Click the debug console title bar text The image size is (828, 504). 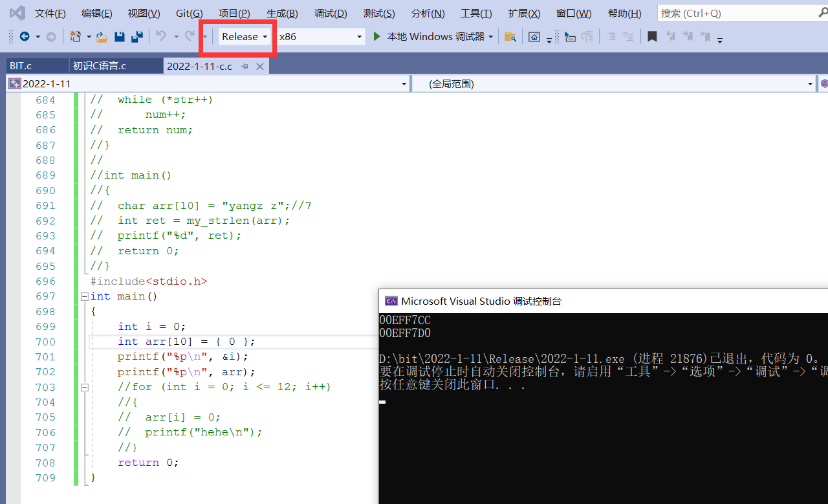[481, 301]
